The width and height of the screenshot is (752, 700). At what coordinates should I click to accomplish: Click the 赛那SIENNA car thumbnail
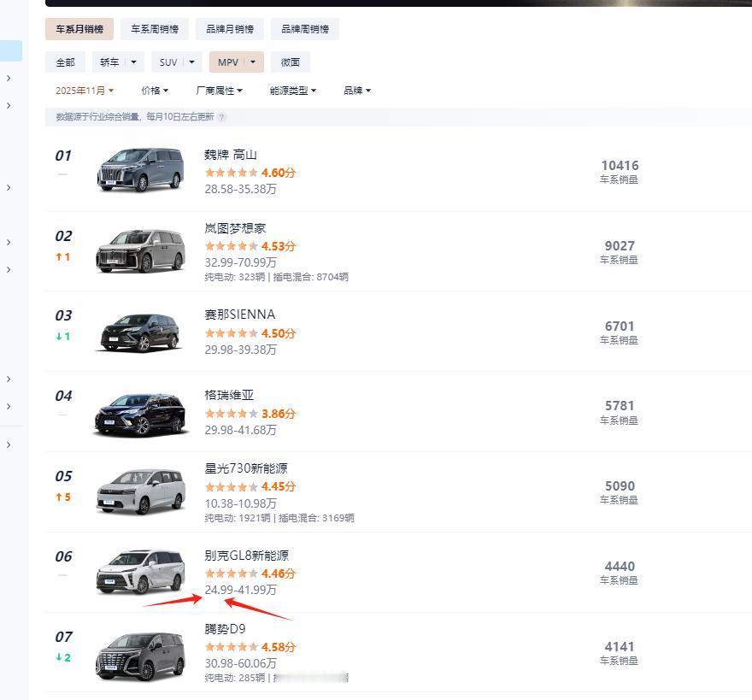[x=140, y=332]
